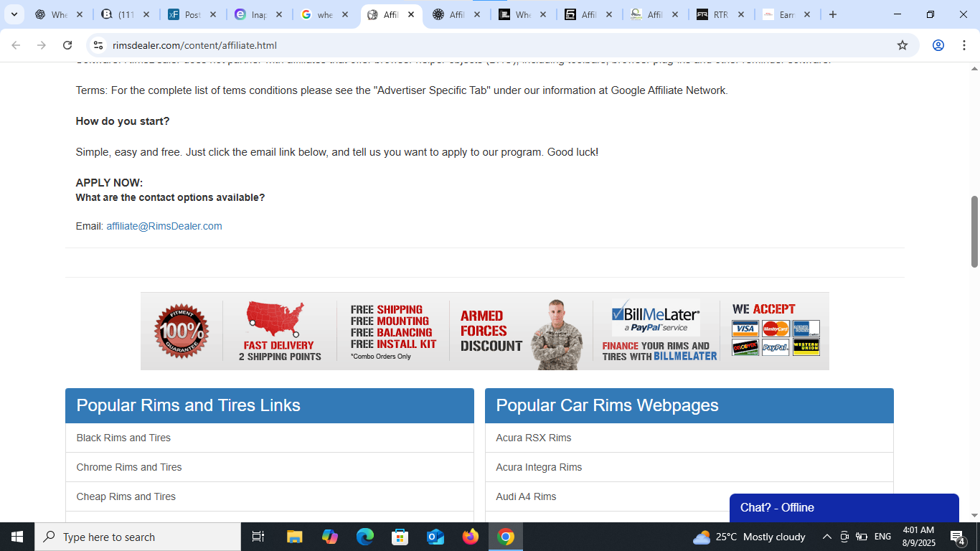
Task: Click the Visa card icon
Action: [x=745, y=329]
